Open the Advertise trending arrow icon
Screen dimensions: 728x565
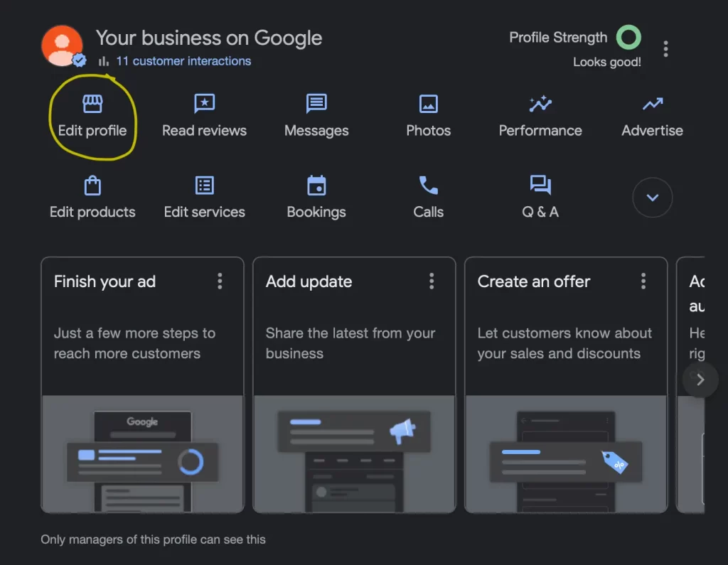tap(653, 104)
